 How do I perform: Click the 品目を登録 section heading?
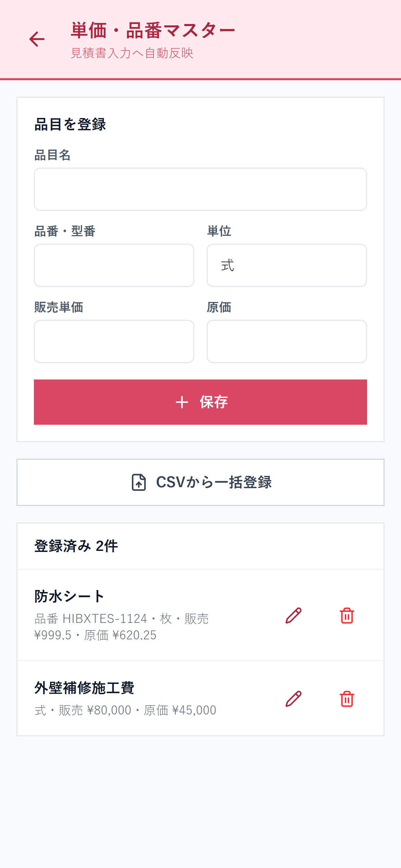pyautogui.click(x=70, y=124)
